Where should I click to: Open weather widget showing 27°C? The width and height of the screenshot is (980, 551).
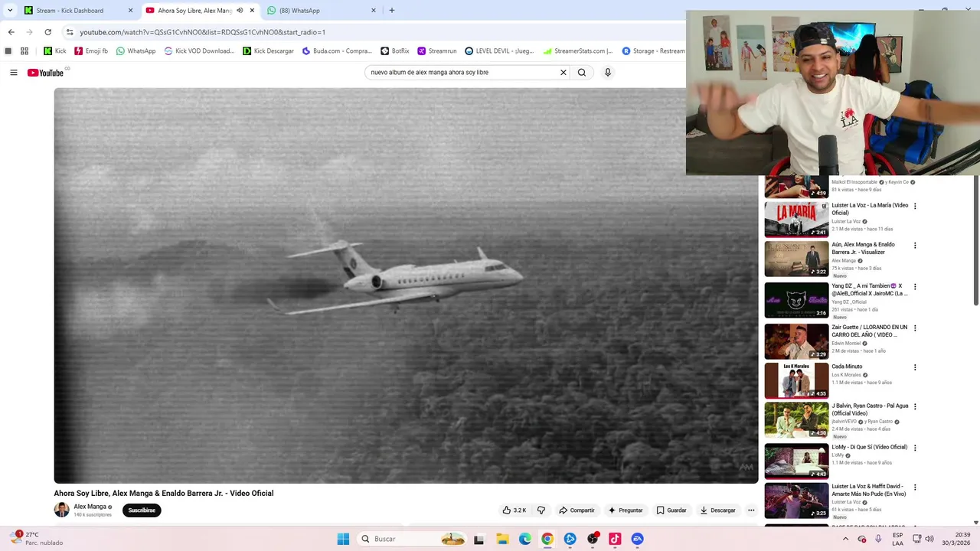click(x=35, y=539)
